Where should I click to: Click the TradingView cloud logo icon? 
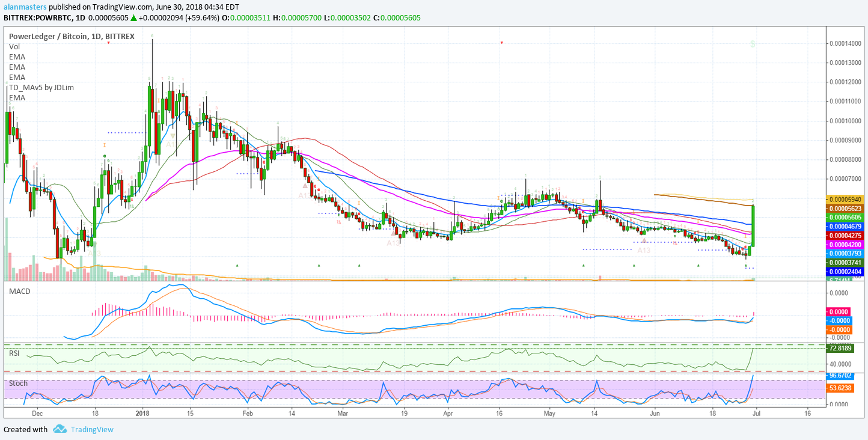pos(60,429)
